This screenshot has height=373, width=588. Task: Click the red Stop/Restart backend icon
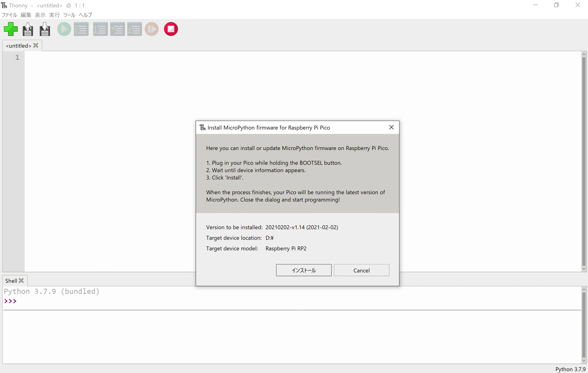171,29
